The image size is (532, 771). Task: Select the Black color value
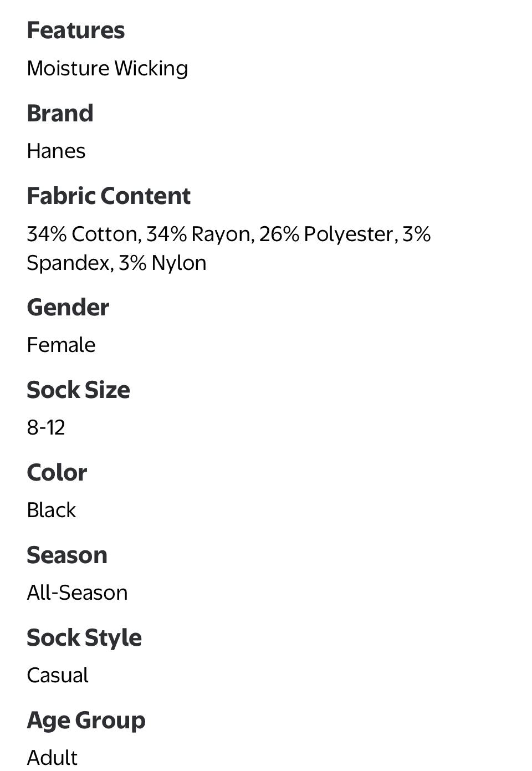tap(51, 510)
